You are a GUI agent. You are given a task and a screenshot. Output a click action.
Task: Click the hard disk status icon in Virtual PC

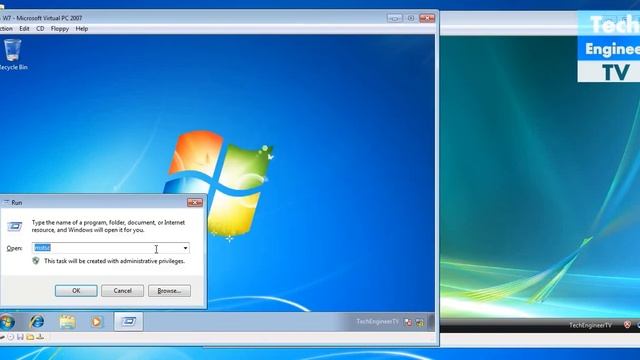(x=2, y=337)
